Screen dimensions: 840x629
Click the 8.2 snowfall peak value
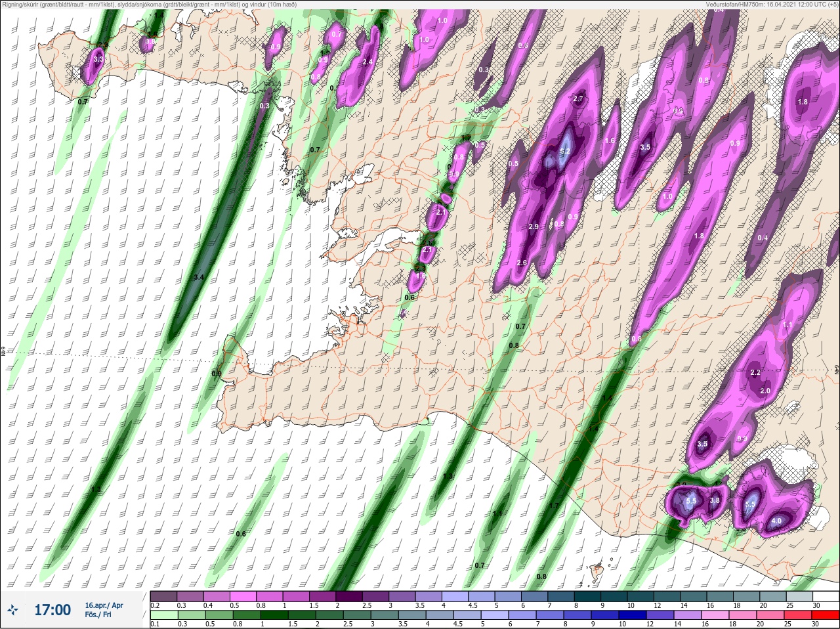click(x=565, y=150)
